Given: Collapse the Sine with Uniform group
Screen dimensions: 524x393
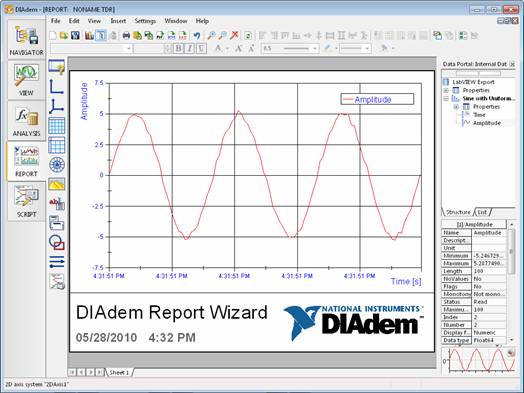Looking at the screenshot, I should click(446, 99).
